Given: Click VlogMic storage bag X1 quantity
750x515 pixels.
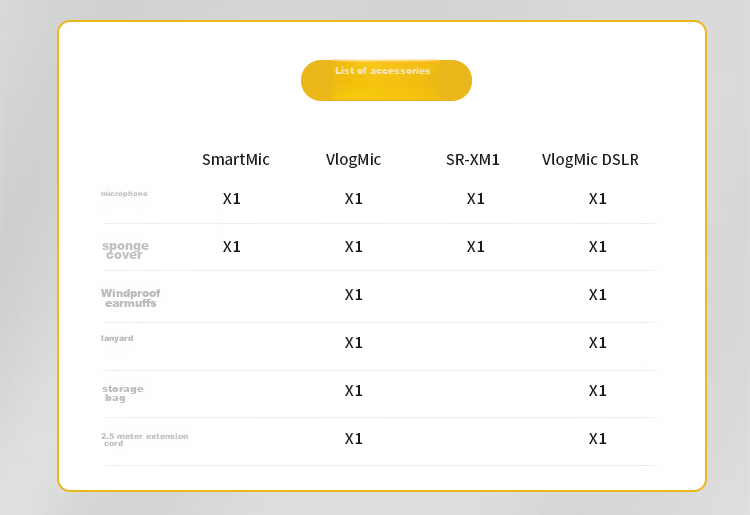Looking at the screenshot, I should point(353,391).
